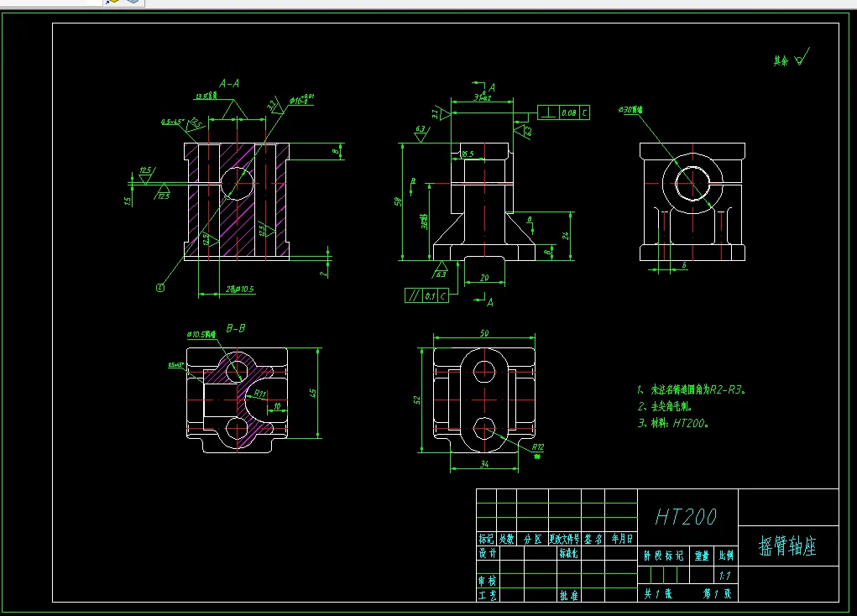857x616 pixels.
Task: Click the 重量 header cell
Action: [x=702, y=556]
